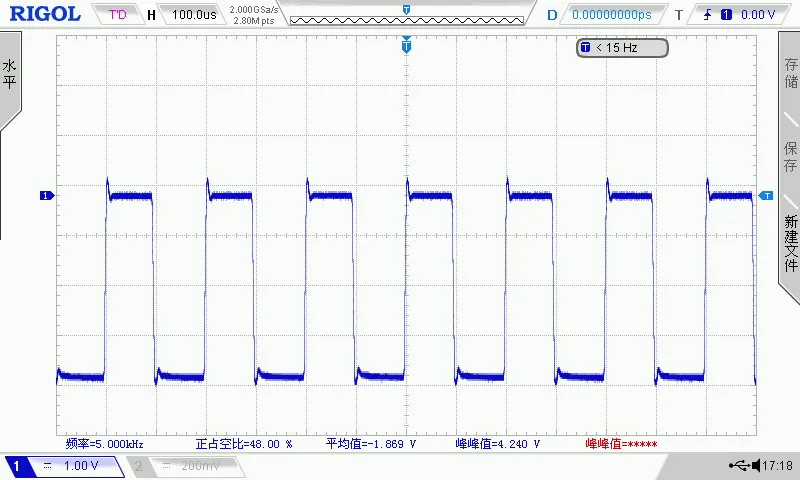Click the 平均值=-1.869 V measurement

point(371,444)
